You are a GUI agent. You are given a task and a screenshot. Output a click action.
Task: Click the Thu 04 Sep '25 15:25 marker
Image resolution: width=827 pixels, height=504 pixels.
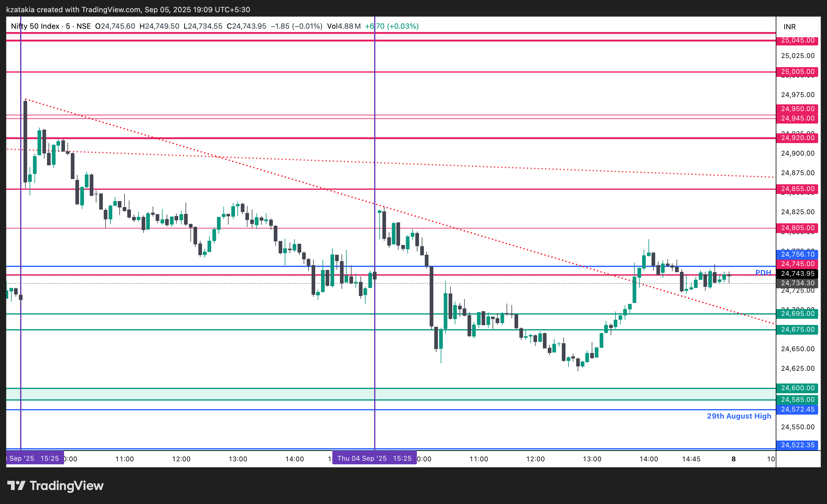tap(374, 458)
